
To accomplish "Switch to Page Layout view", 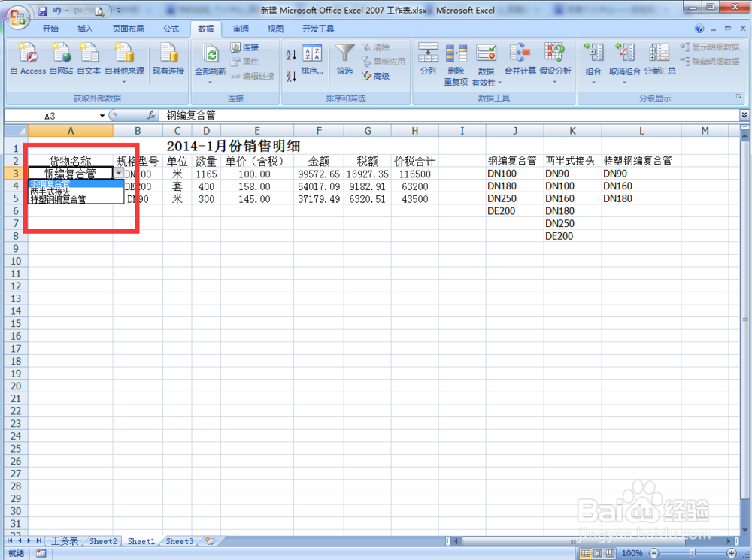I will (x=598, y=553).
